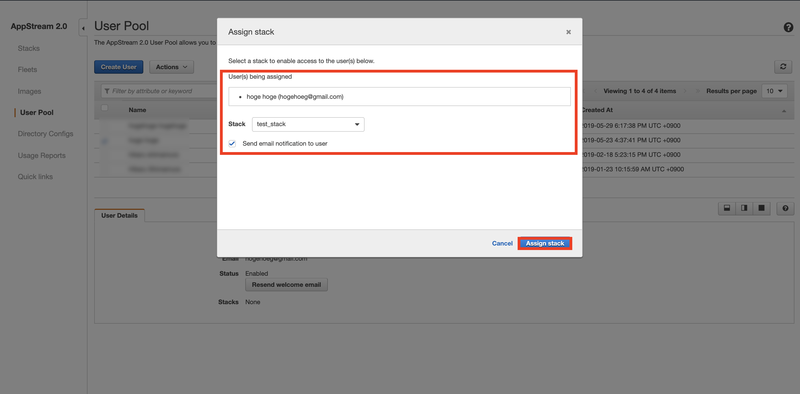Click the AppStream 2.0 sidebar title
Image resolution: width=800 pixels, height=394 pixels.
pyautogui.click(x=39, y=27)
